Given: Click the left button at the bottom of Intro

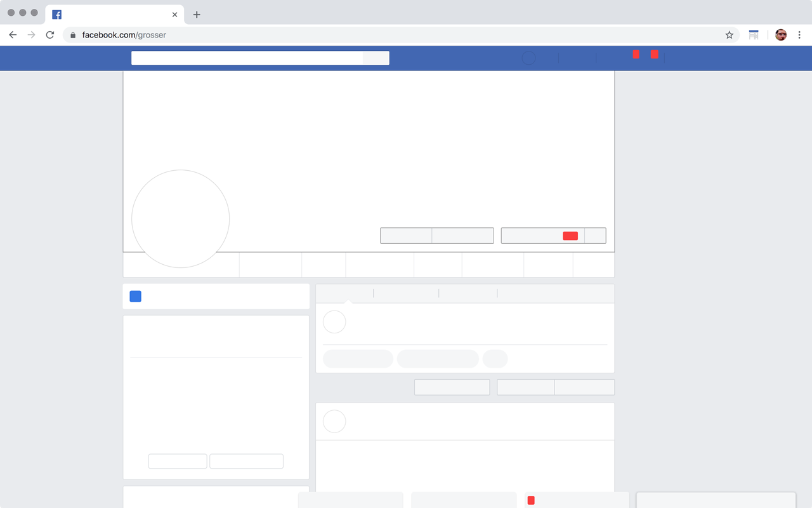Looking at the screenshot, I should [178, 461].
